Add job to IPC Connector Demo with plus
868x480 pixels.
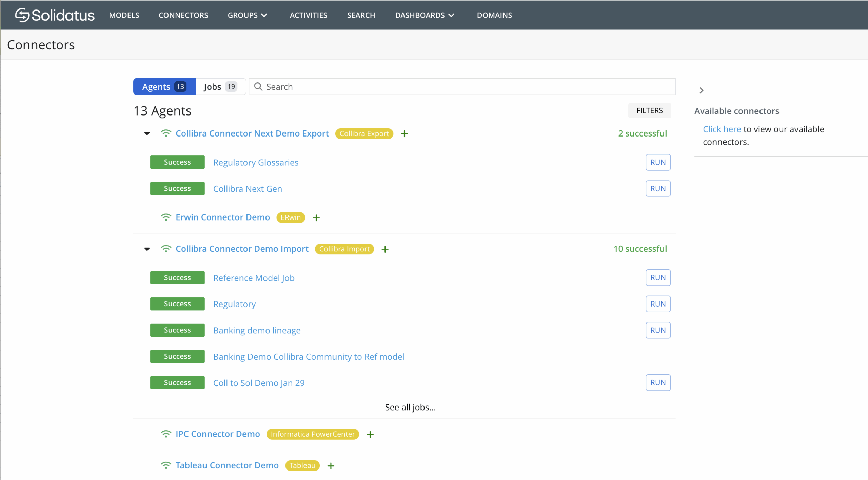click(x=370, y=435)
